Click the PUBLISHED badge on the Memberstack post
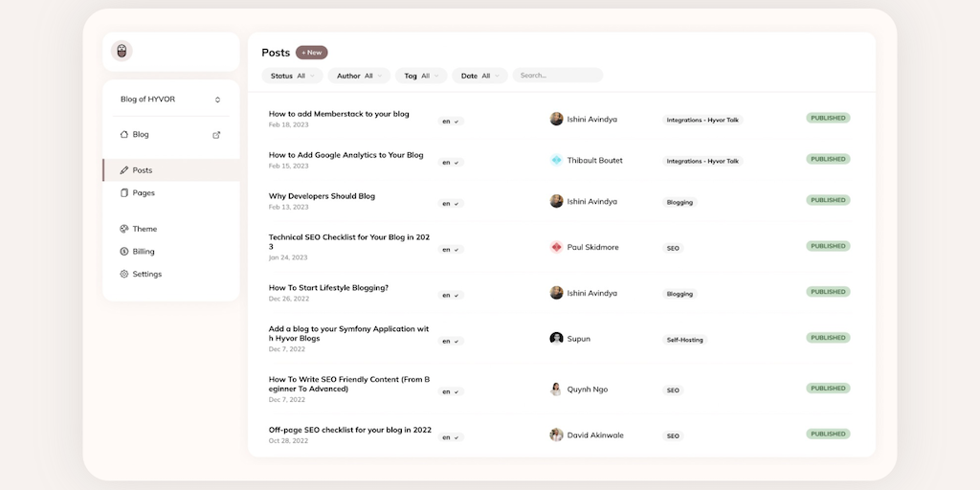980x490 pixels. [828, 118]
